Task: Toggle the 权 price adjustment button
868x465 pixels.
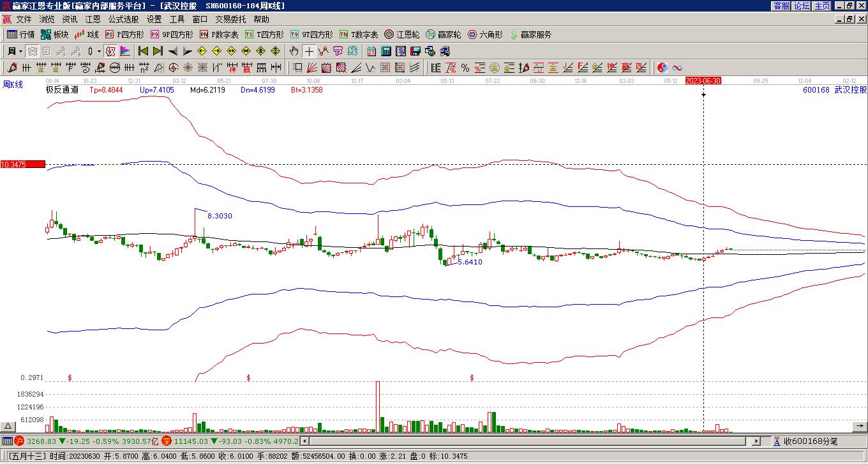Action: tap(110, 51)
